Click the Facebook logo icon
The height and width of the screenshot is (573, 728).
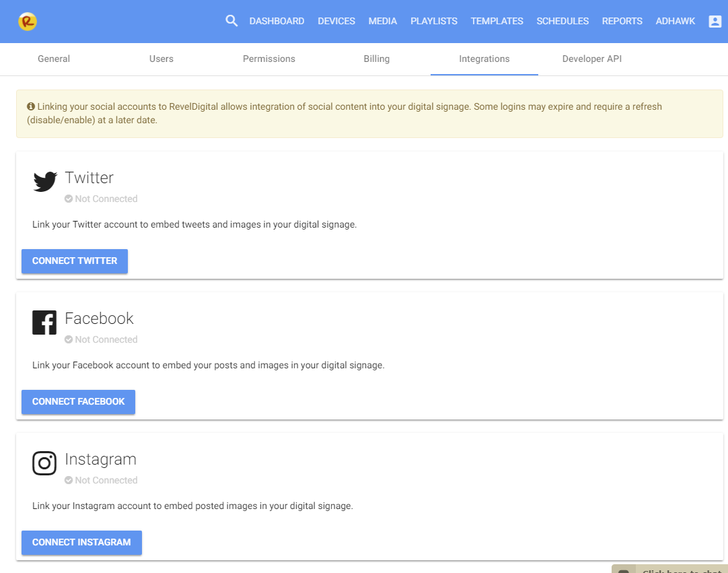[44, 323]
